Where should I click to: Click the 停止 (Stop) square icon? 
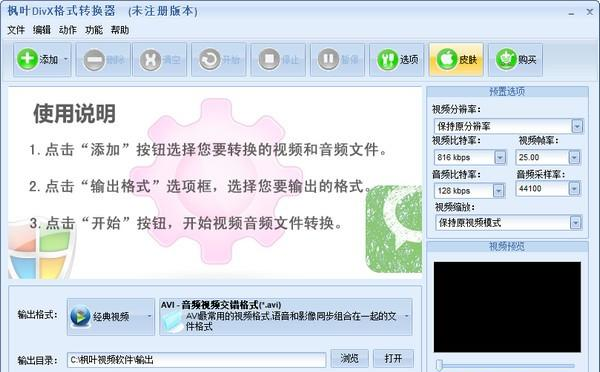pos(269,59)
